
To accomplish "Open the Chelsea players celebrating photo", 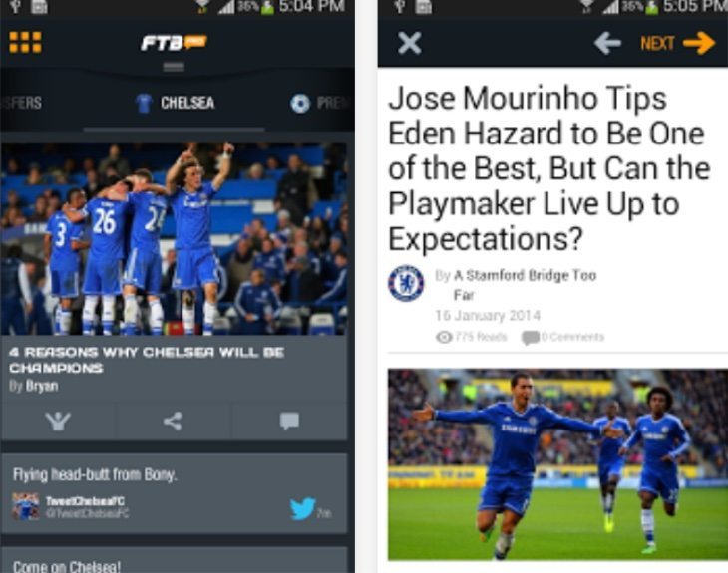I will point(174,238).
